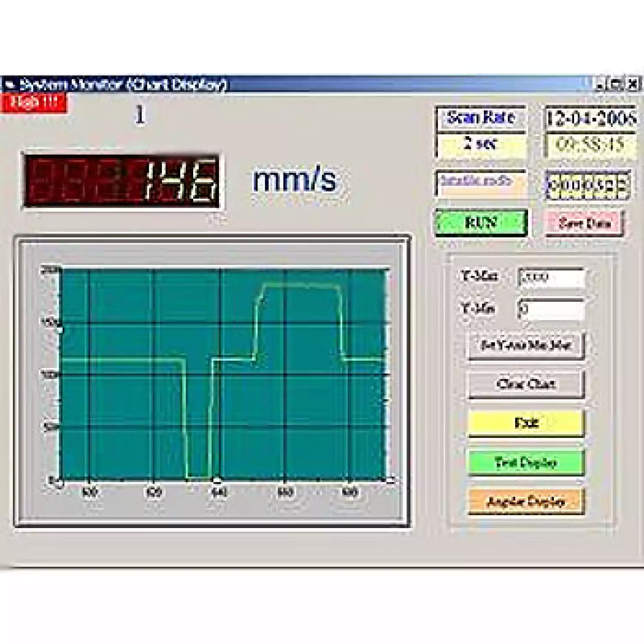
Task: Maximize the System Monitor window
Action: 616,84
